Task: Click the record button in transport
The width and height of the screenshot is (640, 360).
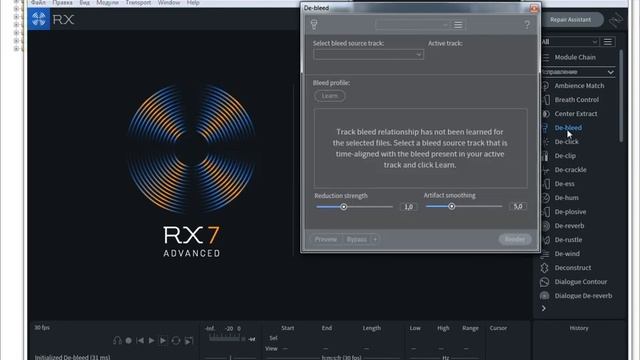Action: 129,340
